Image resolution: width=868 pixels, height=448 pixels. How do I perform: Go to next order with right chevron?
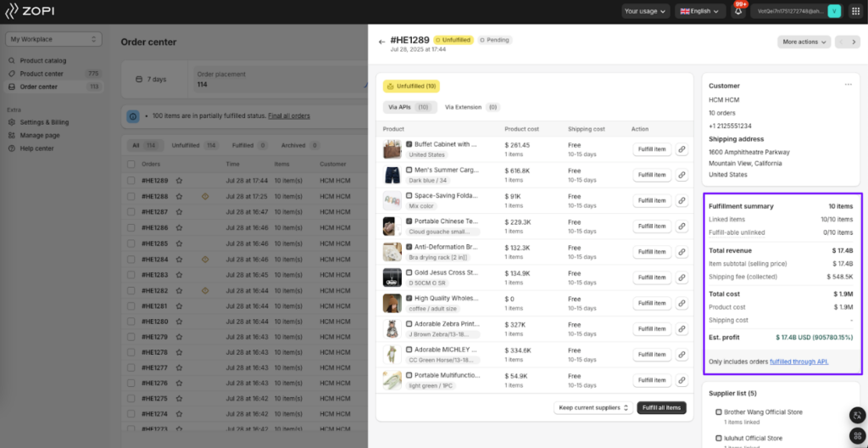coord(854,42)
